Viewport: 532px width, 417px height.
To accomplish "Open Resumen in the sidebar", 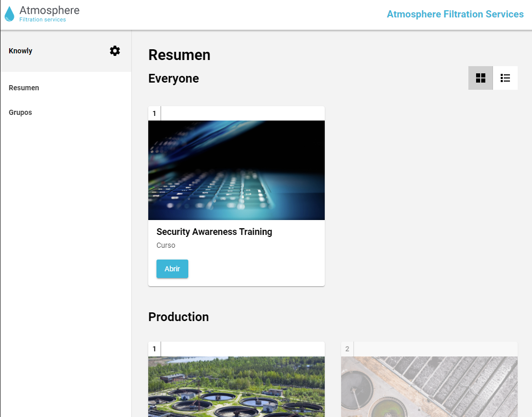I will (24, 88).
